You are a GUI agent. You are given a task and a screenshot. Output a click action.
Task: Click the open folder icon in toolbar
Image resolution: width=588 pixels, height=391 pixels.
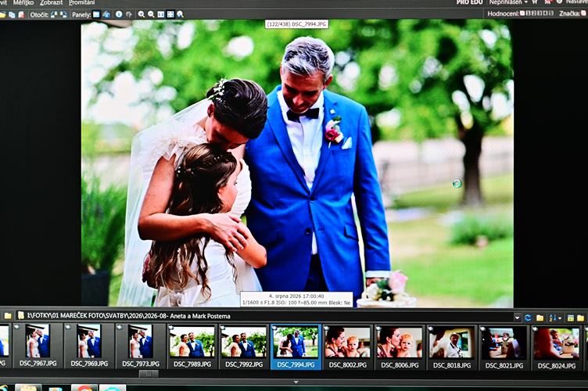(3, 15)
